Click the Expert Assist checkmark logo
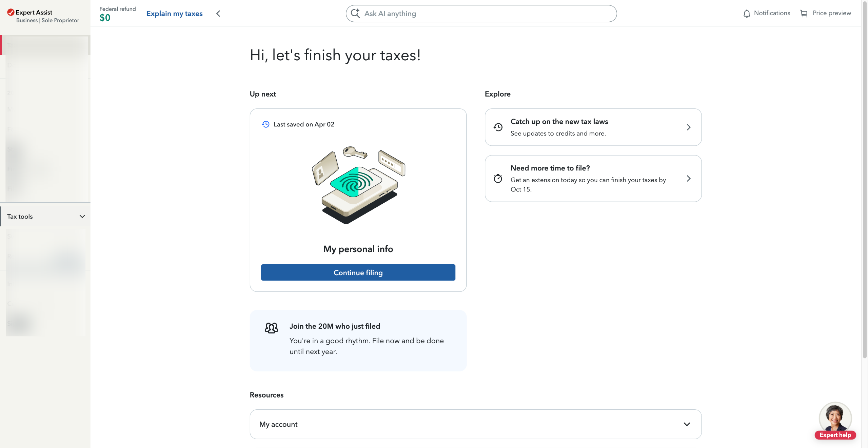The image size is (868, 448). click(x=11, y=13)
